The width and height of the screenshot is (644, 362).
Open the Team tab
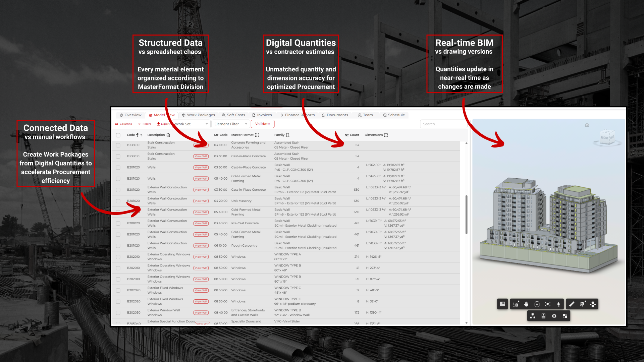point(365,115)
